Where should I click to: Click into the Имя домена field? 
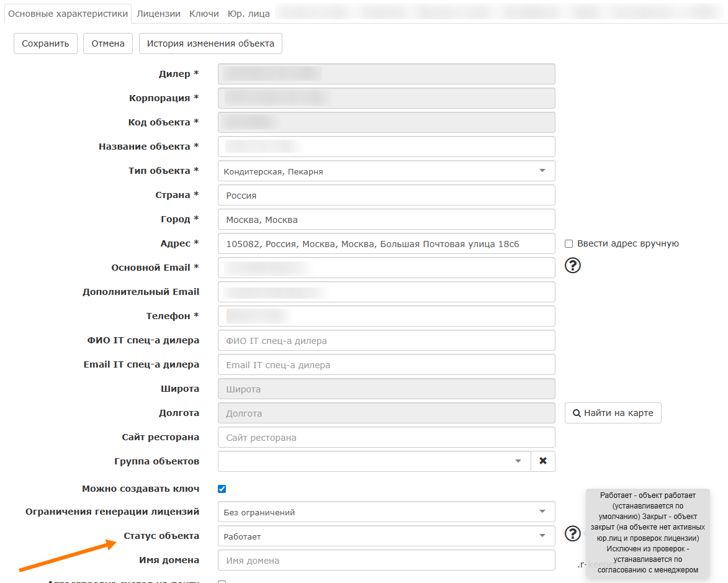point(386,561)
